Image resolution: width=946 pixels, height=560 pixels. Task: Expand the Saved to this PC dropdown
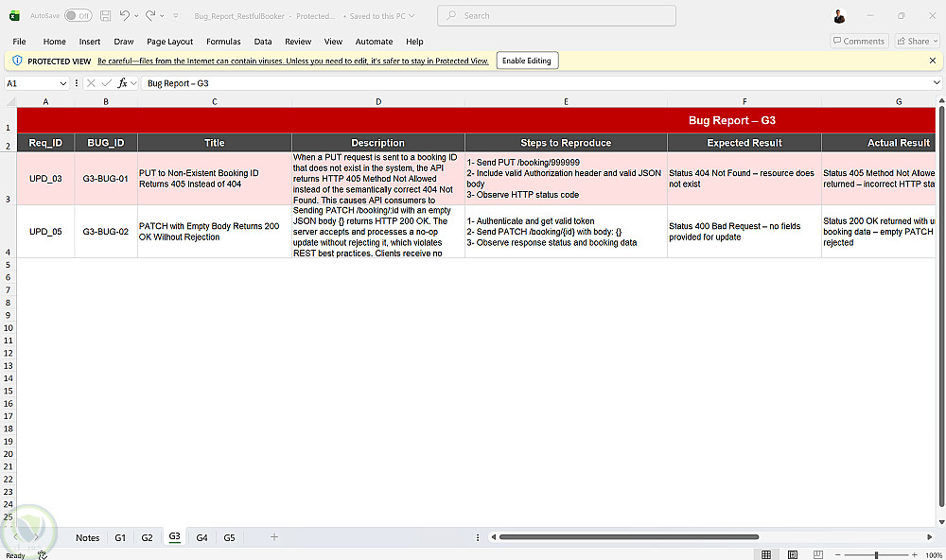click(x=412, y=16)
